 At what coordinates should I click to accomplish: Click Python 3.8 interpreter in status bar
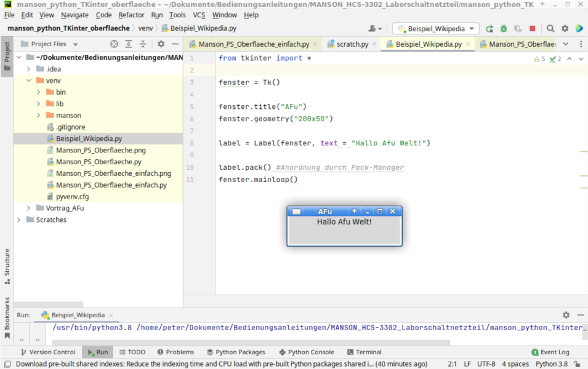(x=552, y=363)
